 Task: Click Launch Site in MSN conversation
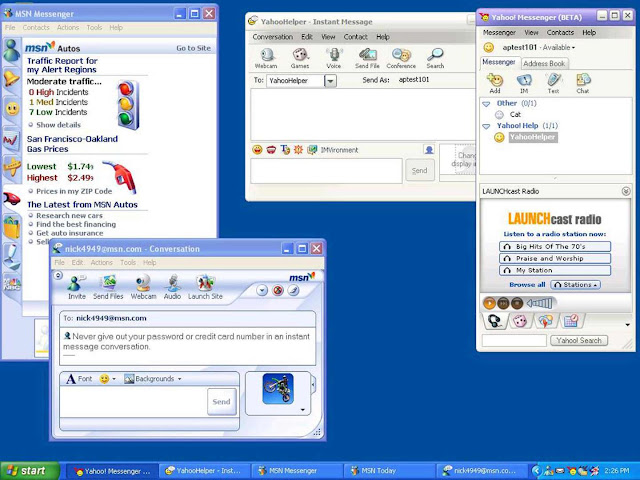pos(205,287)
